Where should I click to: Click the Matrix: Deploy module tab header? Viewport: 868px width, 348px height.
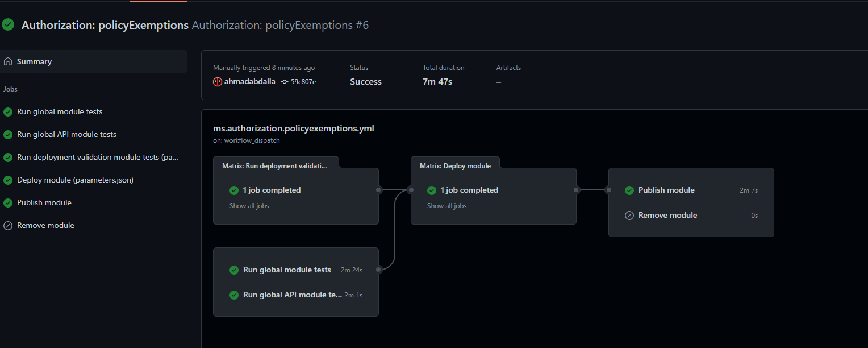455,166
